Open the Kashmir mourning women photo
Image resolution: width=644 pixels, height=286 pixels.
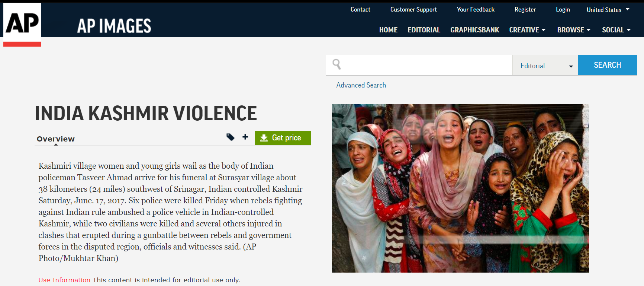(x=460, y=188)
